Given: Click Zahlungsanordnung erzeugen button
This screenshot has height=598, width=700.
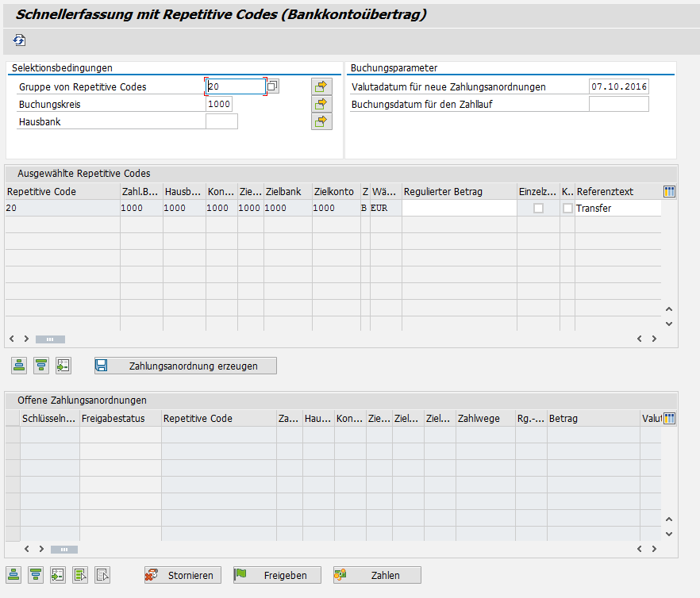Looking at the screenshot, I should [x=186, y=366].
